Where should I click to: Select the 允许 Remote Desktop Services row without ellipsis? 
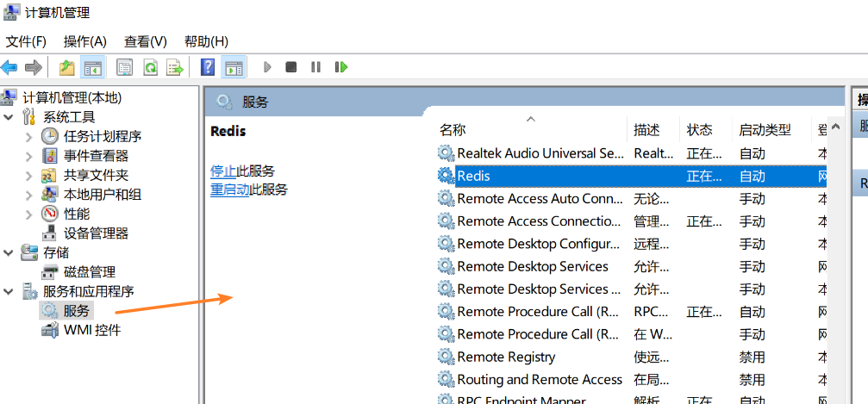tap(632, 267)
